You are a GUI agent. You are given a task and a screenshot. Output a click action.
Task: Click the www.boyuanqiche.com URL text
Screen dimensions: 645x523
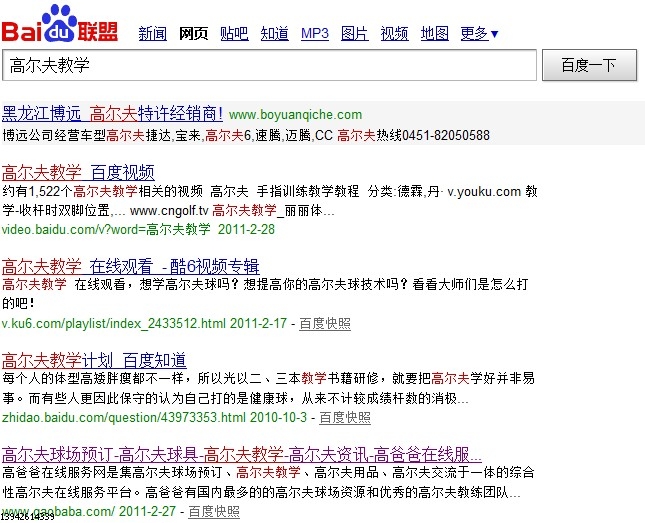pos(295,114)
